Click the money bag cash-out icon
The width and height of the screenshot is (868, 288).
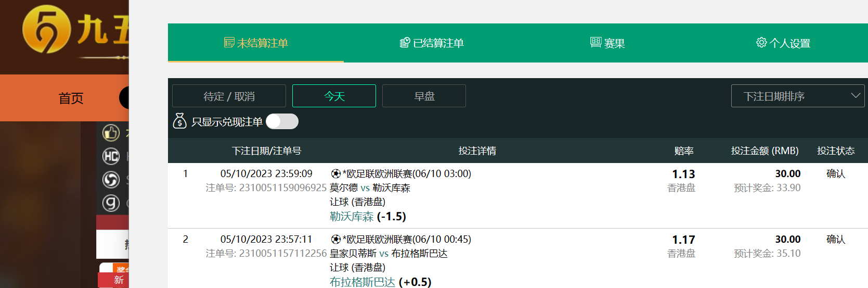coord(179,121)
